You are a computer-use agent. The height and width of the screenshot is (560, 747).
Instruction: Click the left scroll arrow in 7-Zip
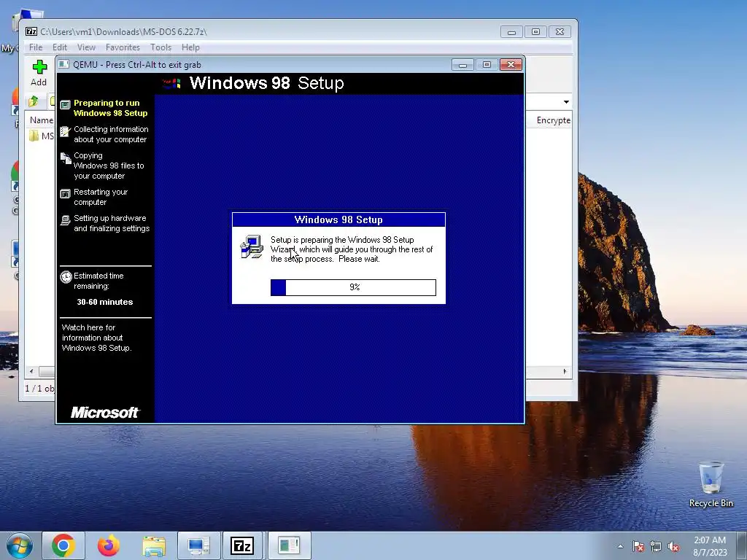(31, 371)
